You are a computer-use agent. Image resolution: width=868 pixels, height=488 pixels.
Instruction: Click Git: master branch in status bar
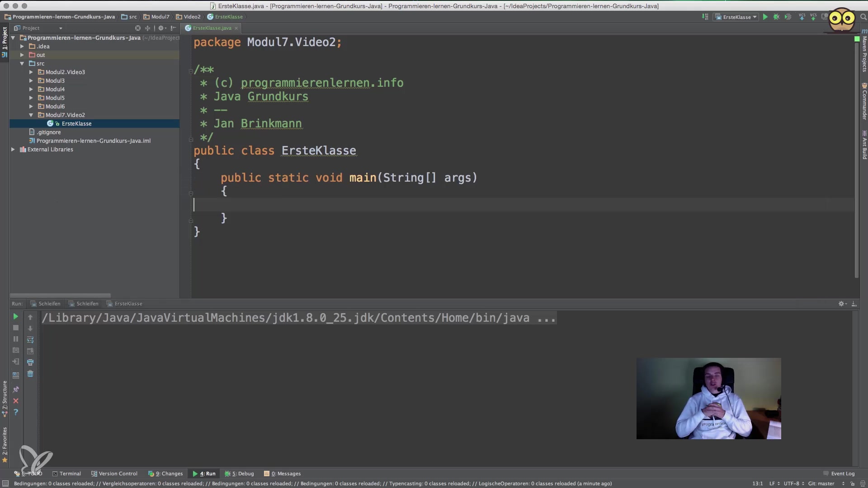[821, 483]
